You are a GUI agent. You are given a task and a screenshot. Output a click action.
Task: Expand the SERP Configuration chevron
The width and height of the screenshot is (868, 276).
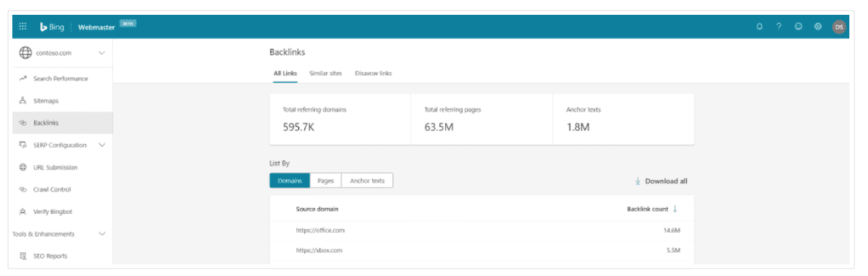point(102,146)
